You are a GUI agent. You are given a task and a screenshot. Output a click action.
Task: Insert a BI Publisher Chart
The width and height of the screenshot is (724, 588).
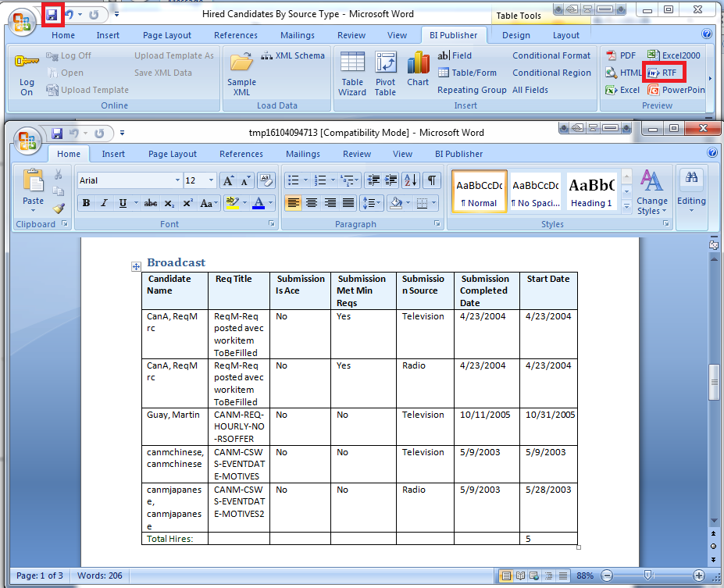(418, 69)
